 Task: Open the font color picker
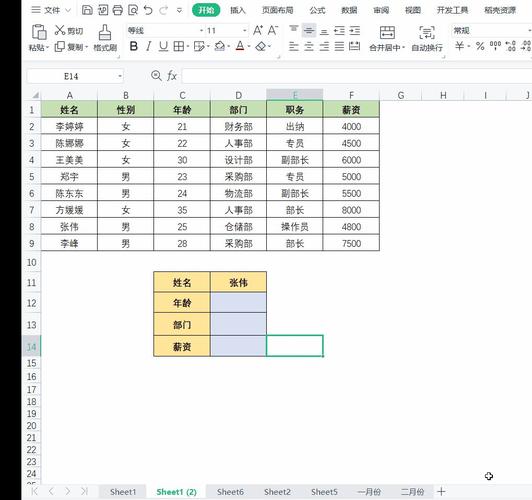coord(240,46)
